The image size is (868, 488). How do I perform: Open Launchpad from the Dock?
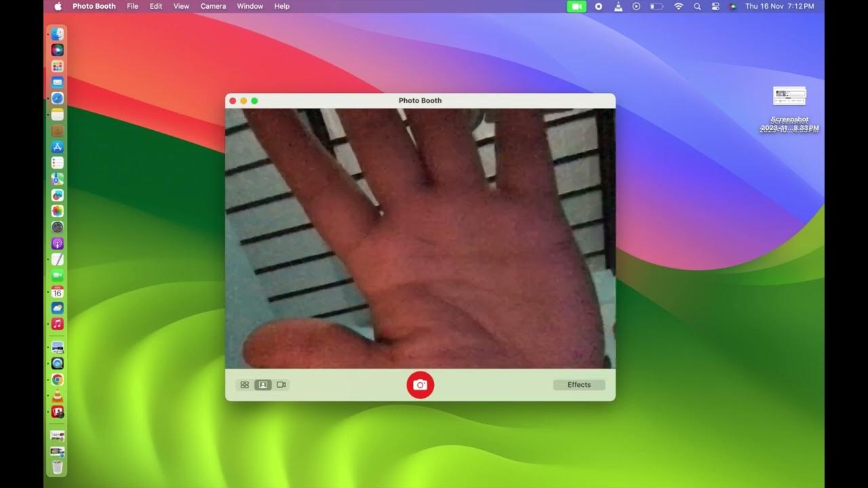point(58,66)
